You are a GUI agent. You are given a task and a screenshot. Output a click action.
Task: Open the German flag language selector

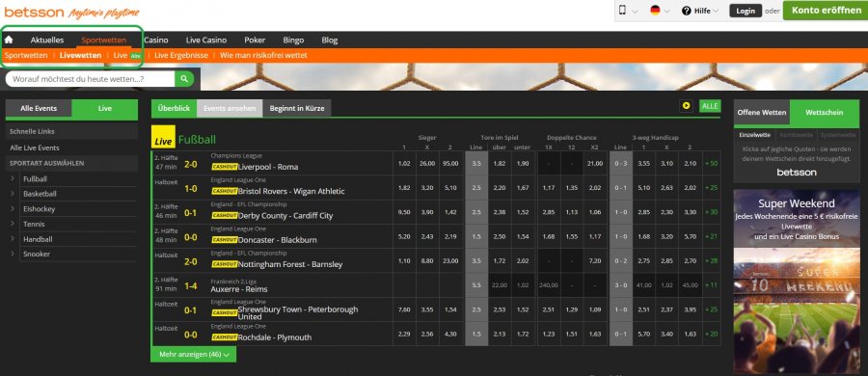point(655,11)
